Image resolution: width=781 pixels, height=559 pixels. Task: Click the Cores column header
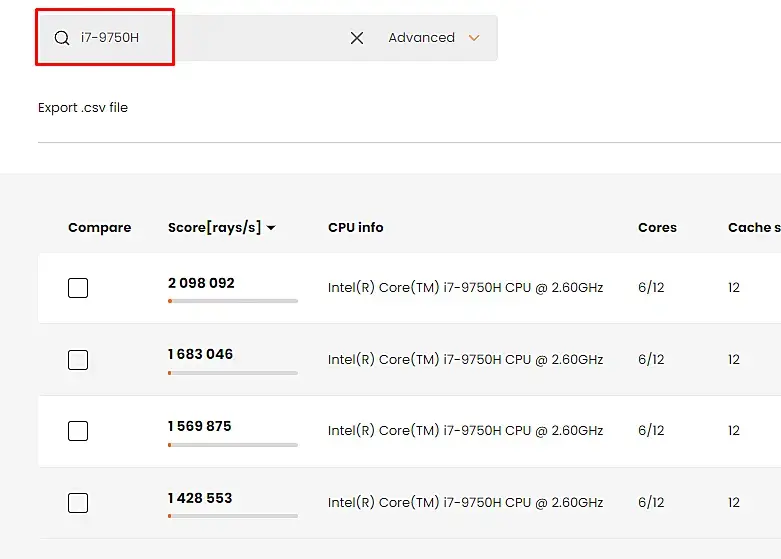657,228
